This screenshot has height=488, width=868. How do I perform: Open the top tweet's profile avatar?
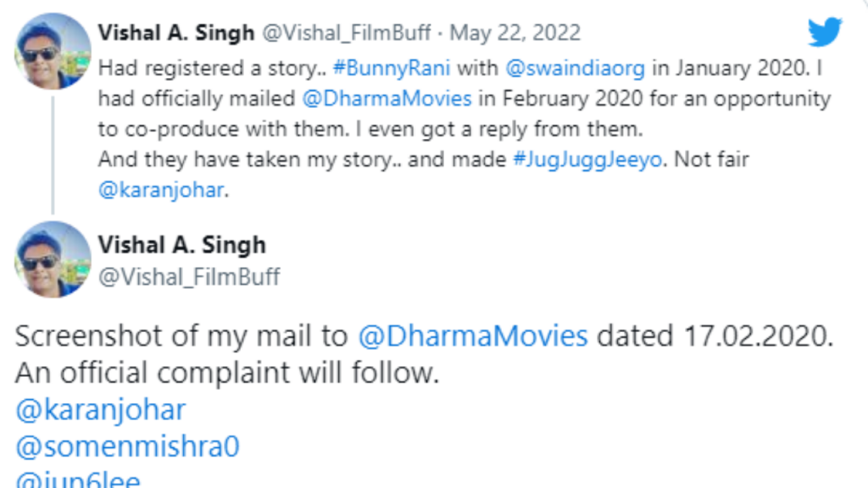pos(53,52)
